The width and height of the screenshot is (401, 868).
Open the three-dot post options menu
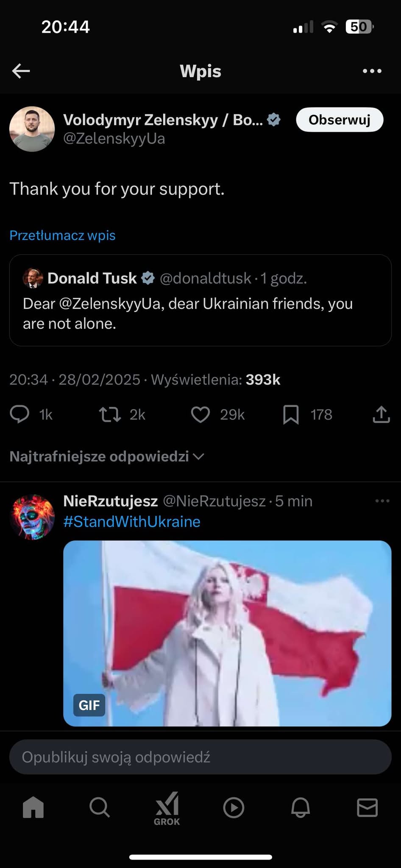click(372, 71)
